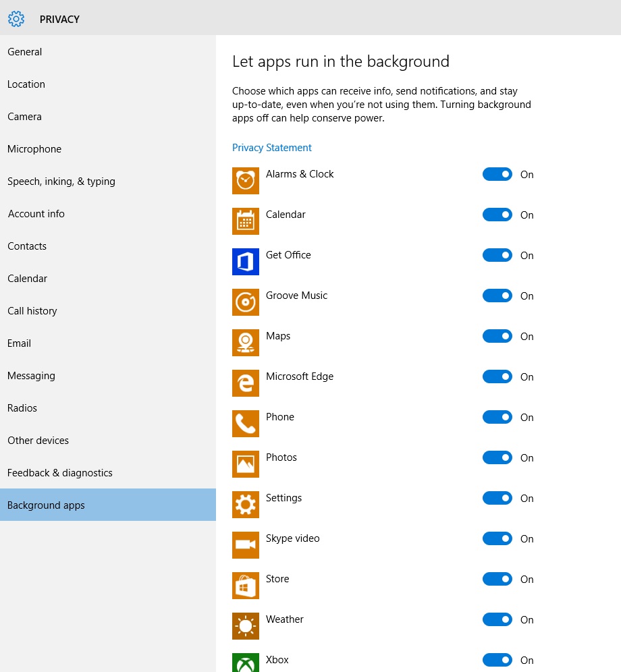Viewport: 621px width, 672px height.
Task: Go to Camera privacy settings
Action: (107, 117)
